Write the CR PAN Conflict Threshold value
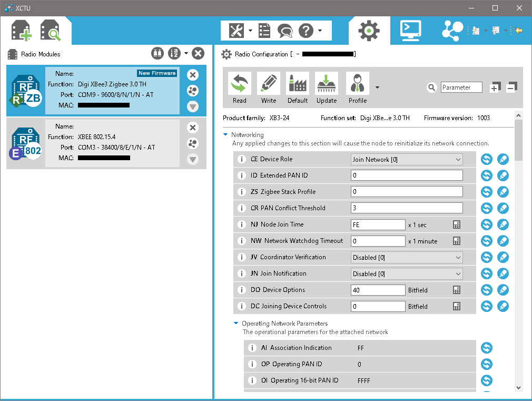532x401 pixels. [503, 208]
